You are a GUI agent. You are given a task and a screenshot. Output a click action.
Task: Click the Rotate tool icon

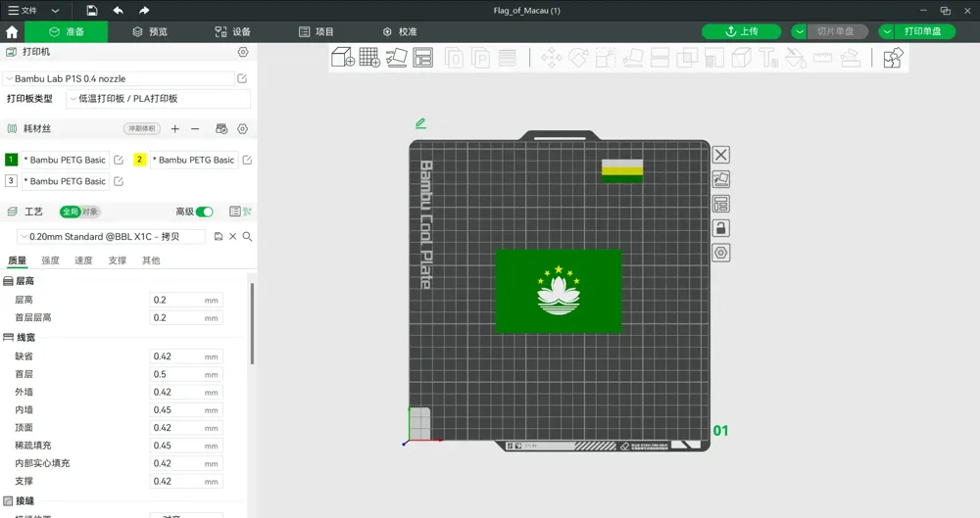pos(578,58)
